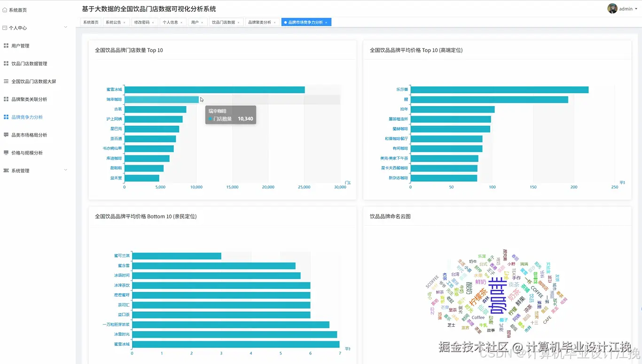This screenshot has width=642, height=364.
Task: Close the 用户 tab
Action: pyautogui.click(x=202, y=23)
